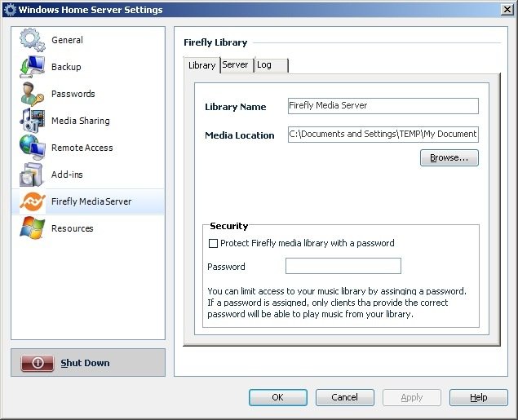
Task: Click the Backup computer icon
Action: pyautogui.click(x=32, y=67)
